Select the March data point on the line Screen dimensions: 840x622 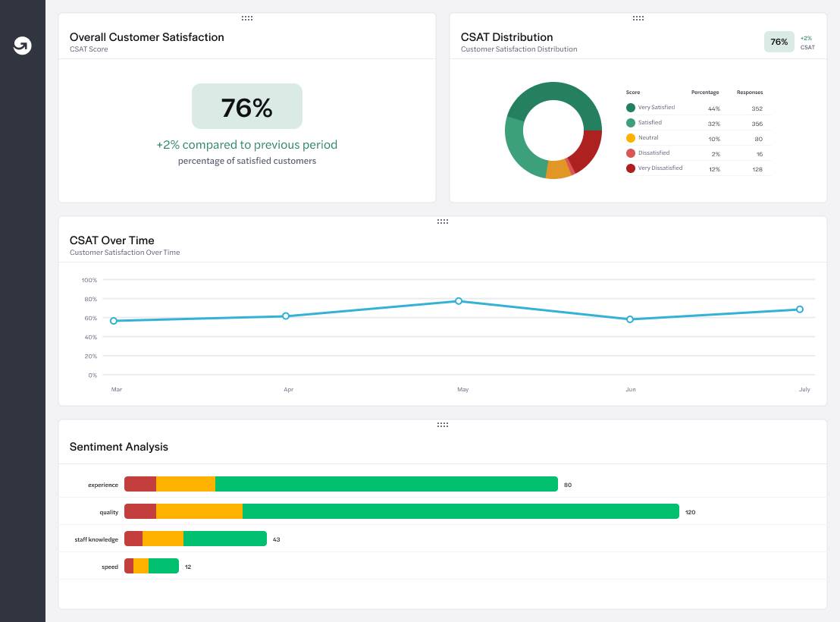click(x=114, y=321)
